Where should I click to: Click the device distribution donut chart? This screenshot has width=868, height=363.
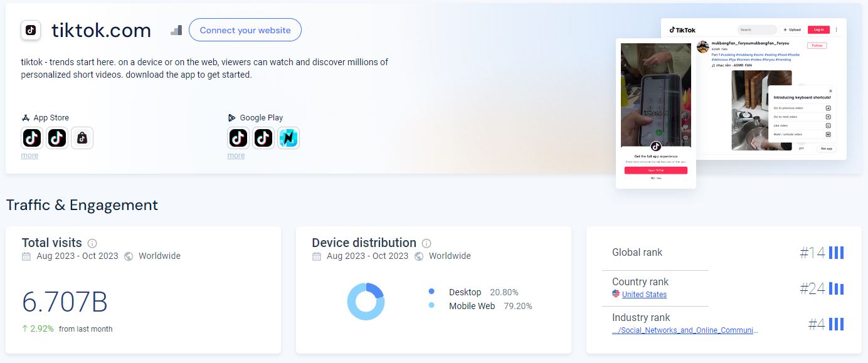coord(366,302)
